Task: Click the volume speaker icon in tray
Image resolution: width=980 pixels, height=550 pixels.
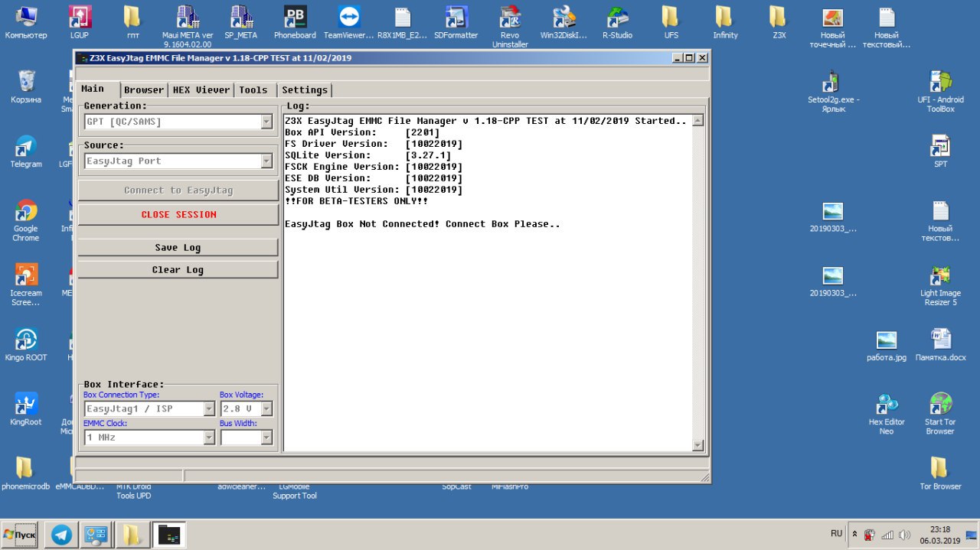Action: [x=903, y=535]
